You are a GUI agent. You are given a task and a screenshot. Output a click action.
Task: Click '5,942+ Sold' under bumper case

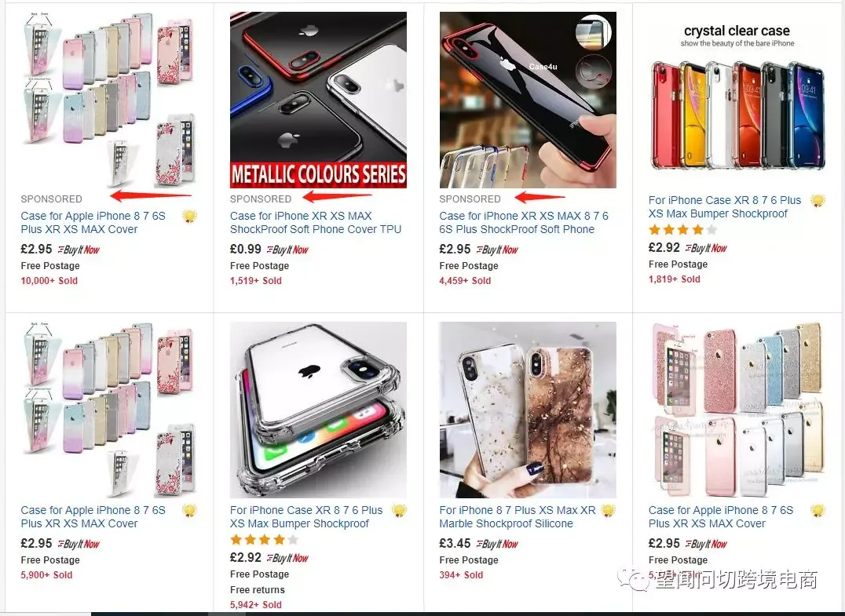256,605
